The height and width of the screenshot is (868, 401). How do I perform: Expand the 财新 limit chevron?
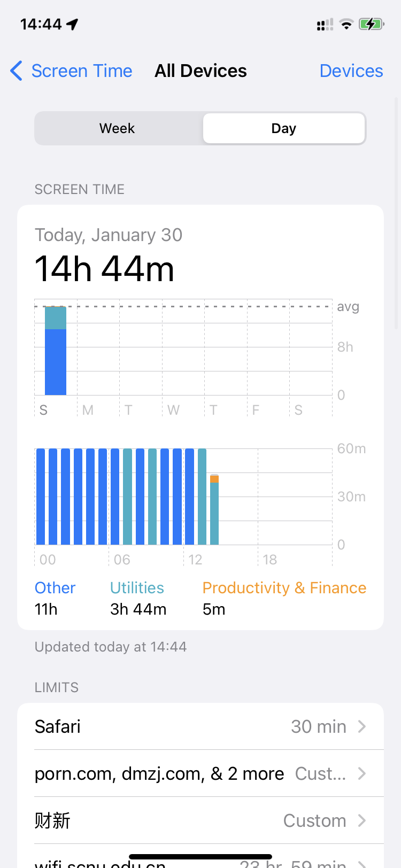click(x=362, y=820)
